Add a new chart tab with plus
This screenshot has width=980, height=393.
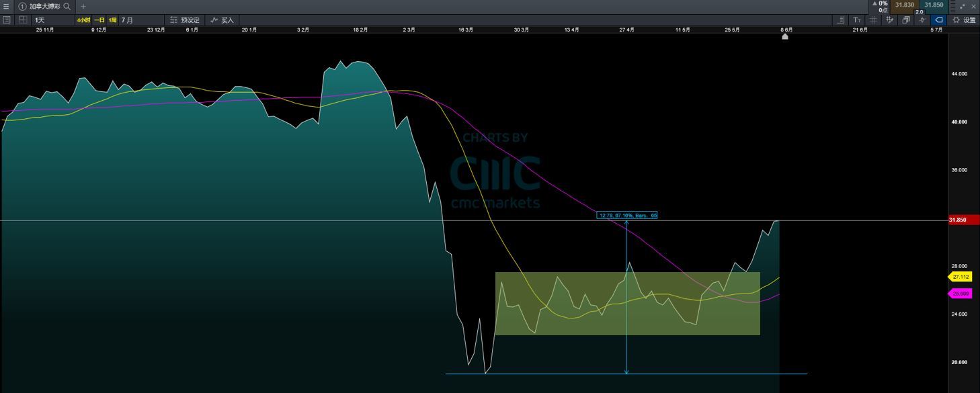click(x=83, y=6)
